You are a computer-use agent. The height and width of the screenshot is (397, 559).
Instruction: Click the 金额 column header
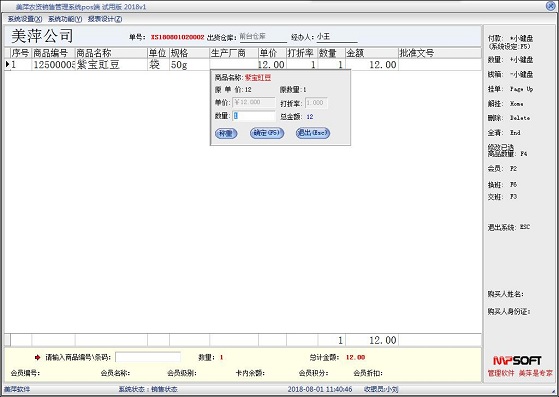tap(372, 53)
